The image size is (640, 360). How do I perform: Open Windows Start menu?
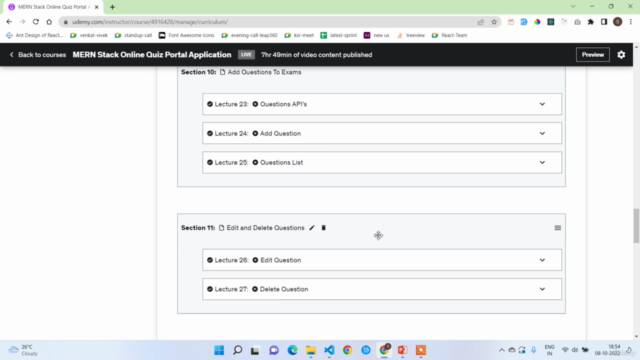pyautogui.click(x=219, y=350)
